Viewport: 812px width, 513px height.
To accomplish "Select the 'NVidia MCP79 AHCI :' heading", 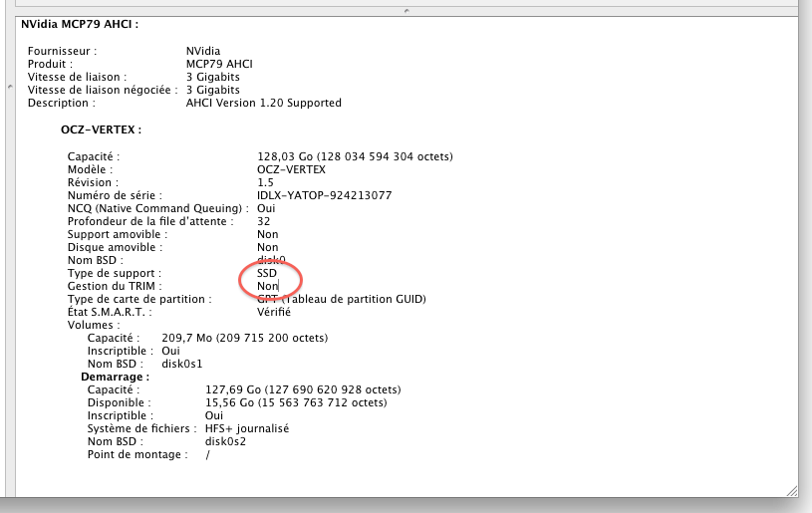I will (80, 24).
